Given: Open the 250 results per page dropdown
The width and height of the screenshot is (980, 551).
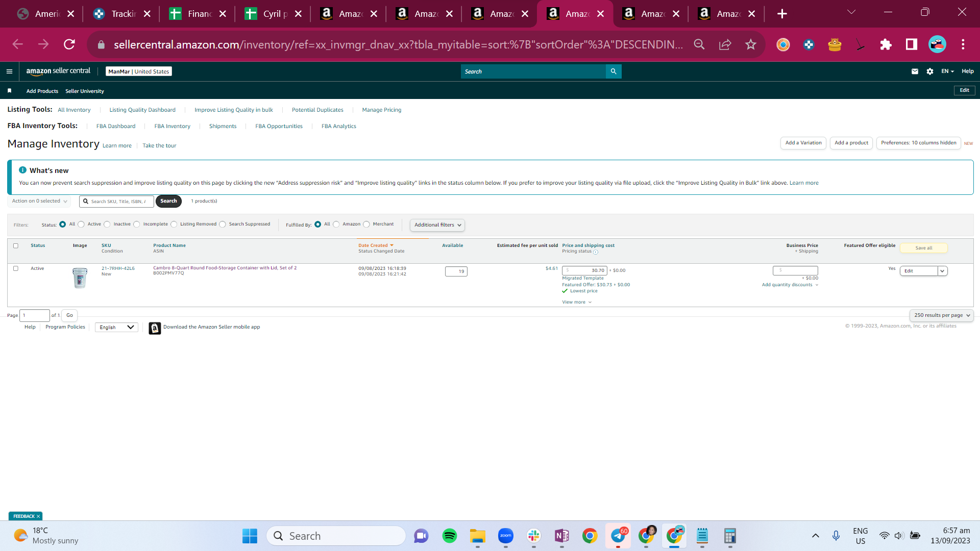Looking at the screenshot, I should point(942,315).
